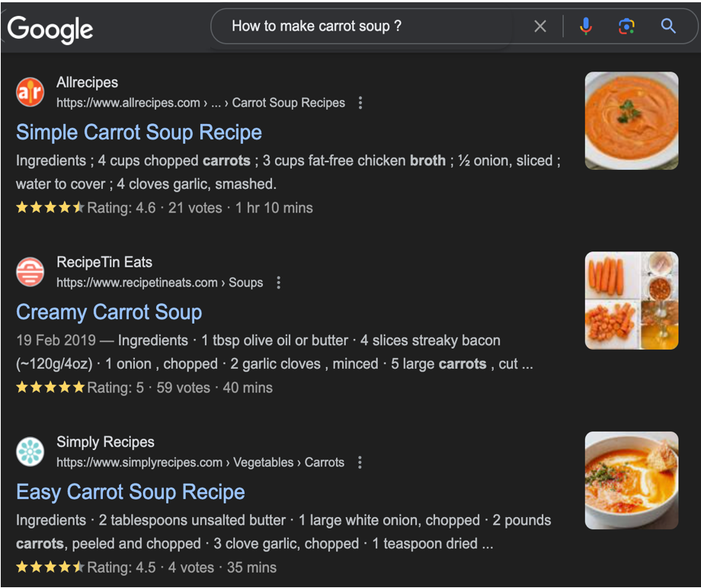Click the Simply Recipes favicon
The width and height of the screenshot is (701, 588).
[30, 452]
